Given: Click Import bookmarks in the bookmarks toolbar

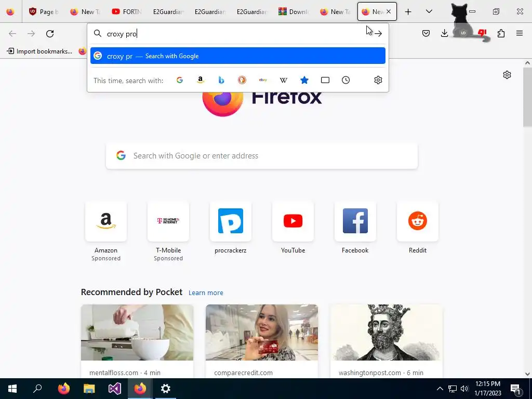Looking at the screenshot, I should click(x=39, y=51).
